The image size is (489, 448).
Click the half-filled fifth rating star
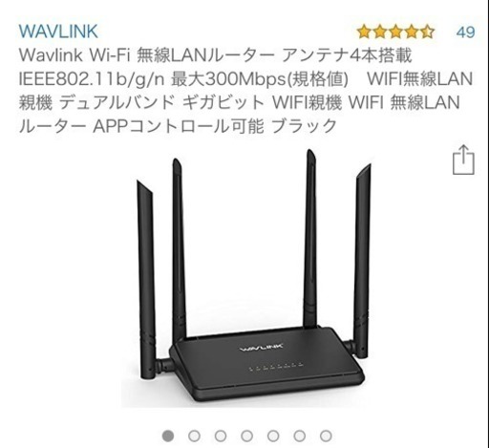click(x=427, y=32)
